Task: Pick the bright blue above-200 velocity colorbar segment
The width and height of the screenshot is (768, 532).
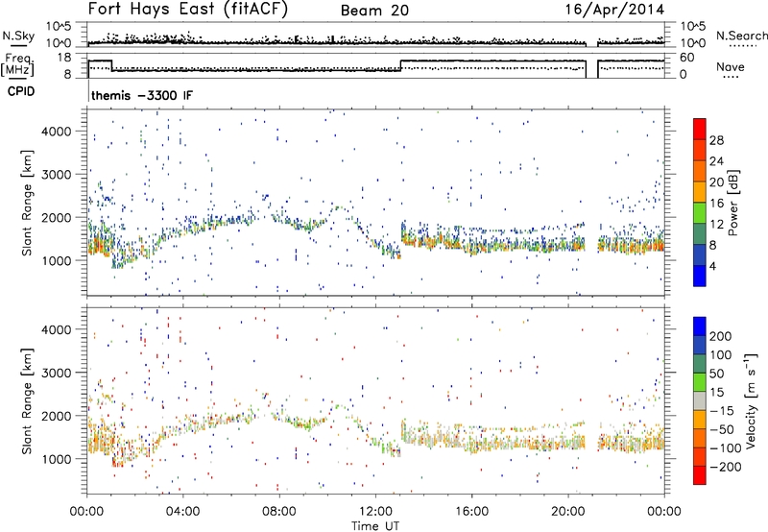Action: [700, 326]
